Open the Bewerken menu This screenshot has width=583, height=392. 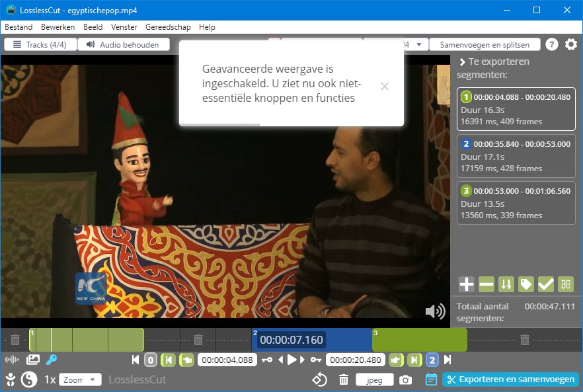(58, 27)
